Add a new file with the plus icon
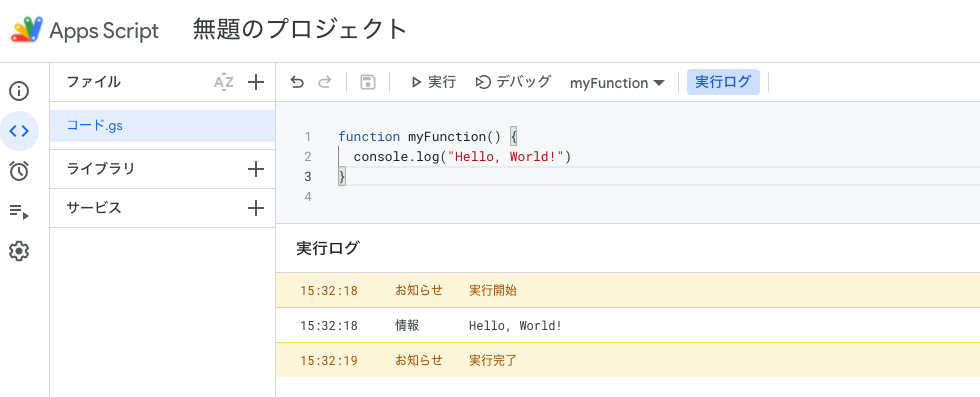The width and height of the screenshot is (980, 397). (x=256, y=82)
